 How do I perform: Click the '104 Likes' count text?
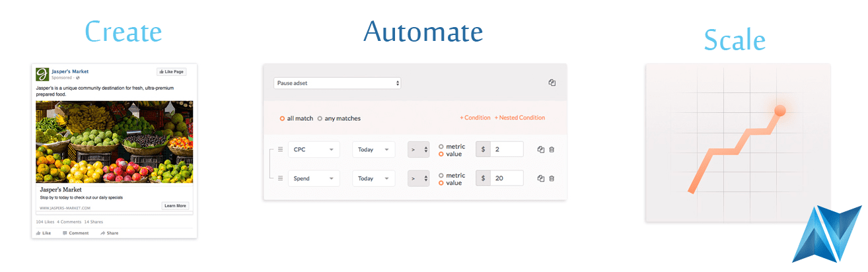tap(44, 222)
